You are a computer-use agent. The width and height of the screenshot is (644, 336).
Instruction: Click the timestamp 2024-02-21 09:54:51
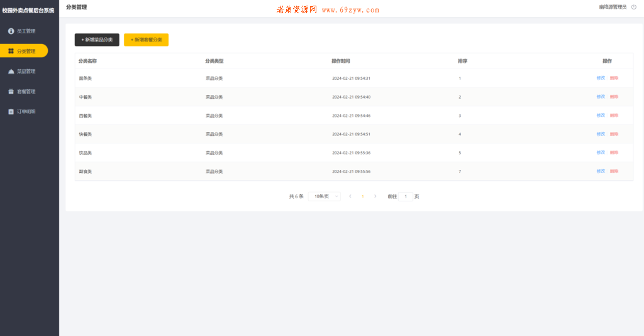click(x=351, y=134)
